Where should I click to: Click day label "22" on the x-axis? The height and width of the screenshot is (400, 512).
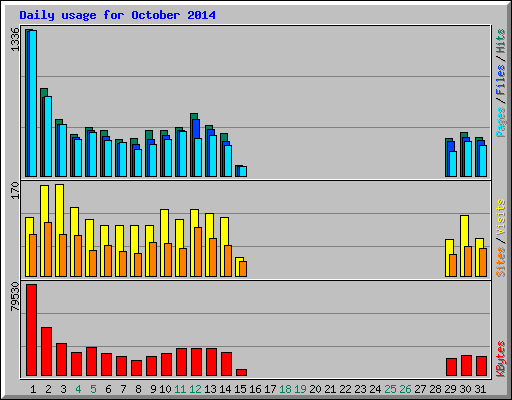(x=345, y=389)
